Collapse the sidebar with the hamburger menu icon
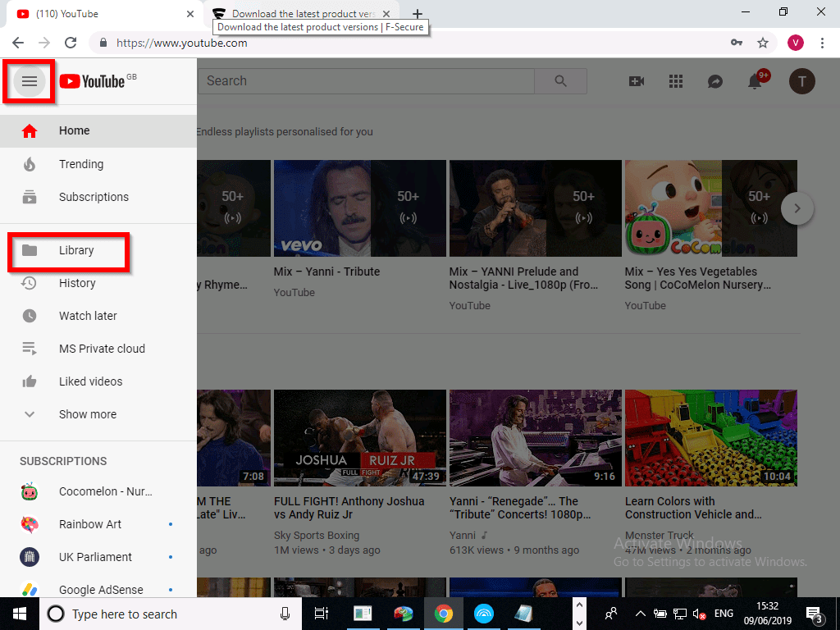 pos(30,81)
